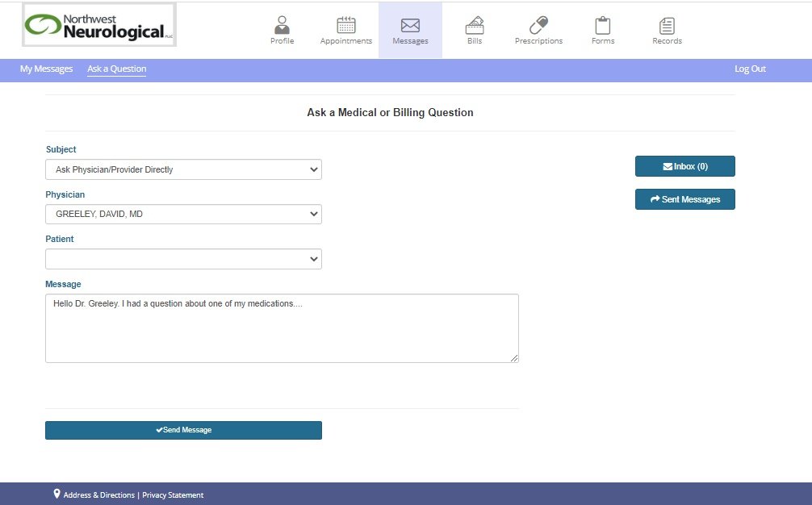Image resolution: width=812 pixels, height=505 pixels.
Task: Open the Forms clipboard icon
Action: (602, 25)
